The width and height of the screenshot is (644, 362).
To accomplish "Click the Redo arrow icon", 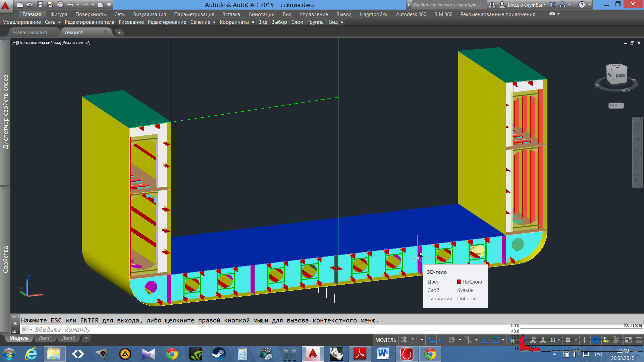I will [86, 5].
